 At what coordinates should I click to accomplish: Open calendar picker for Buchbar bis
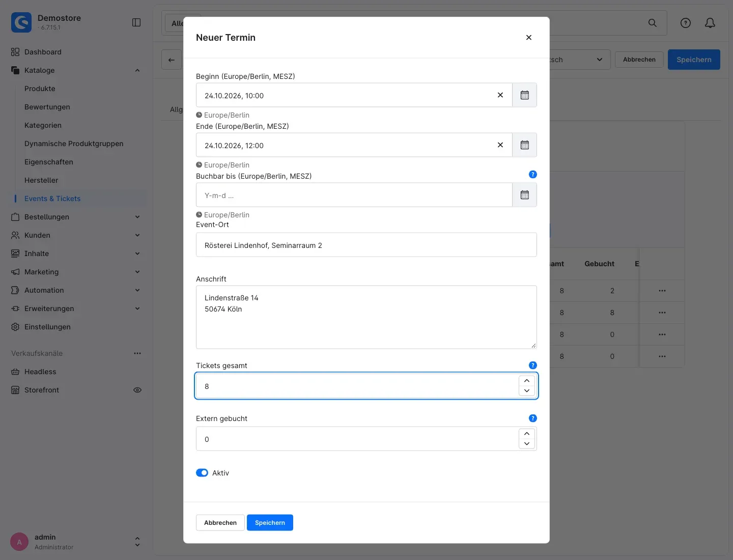tap(524, 195)
